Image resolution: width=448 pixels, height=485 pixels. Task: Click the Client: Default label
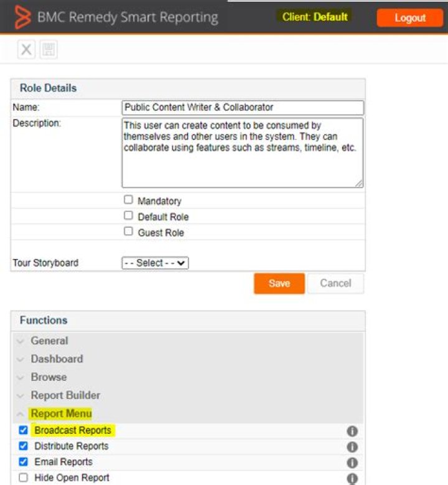(315, 17)
